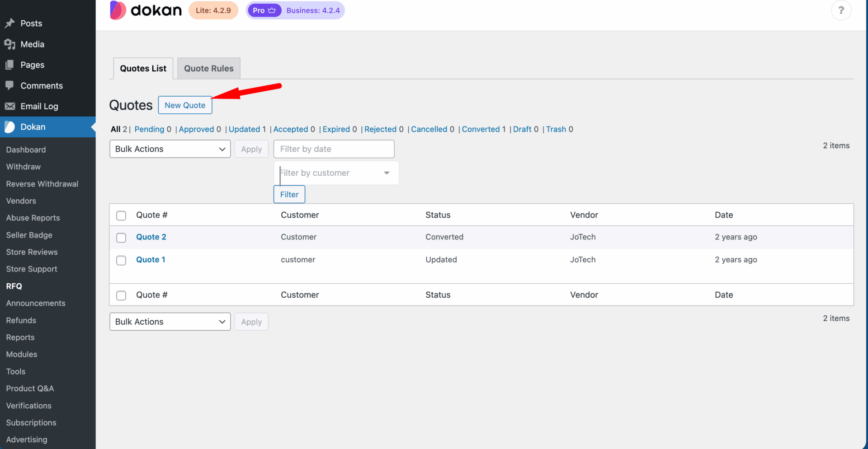The width and height of the screenshot is (868, 449).
Task: Click the Email Log envelope icon
Action: (x=10, y=106)
